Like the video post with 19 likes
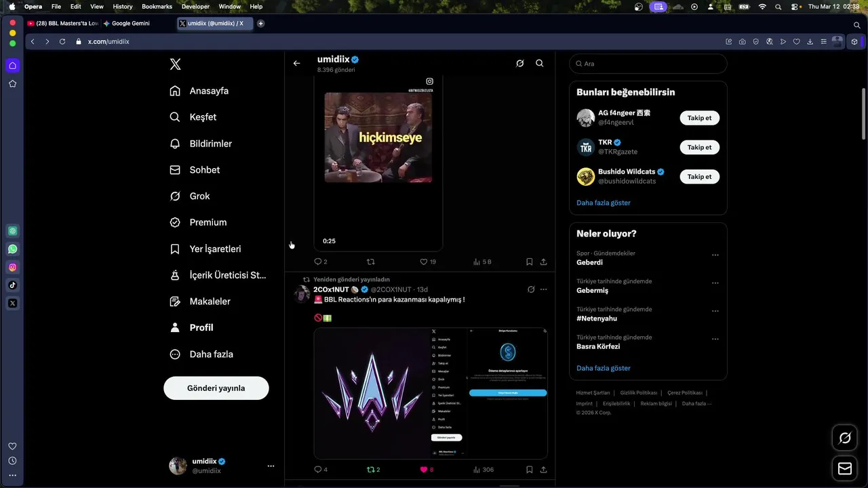 pos(428,262)
